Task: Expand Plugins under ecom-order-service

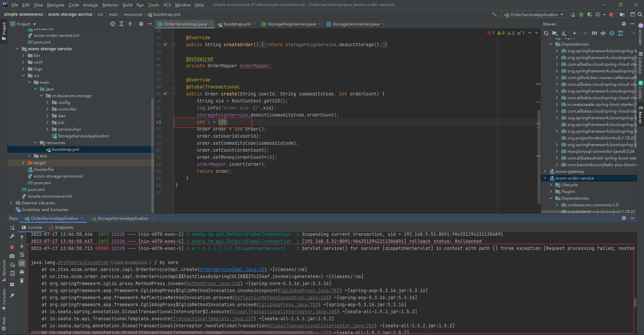Action: pos(551,192)
